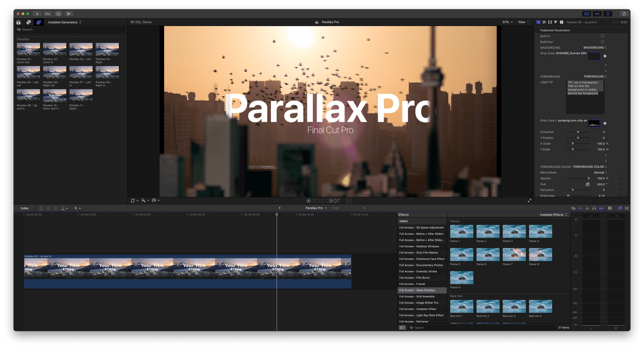Click the Index button in timeline toolbar
The width and height of the screenshot is (644, 349).
tap(24, 208)
